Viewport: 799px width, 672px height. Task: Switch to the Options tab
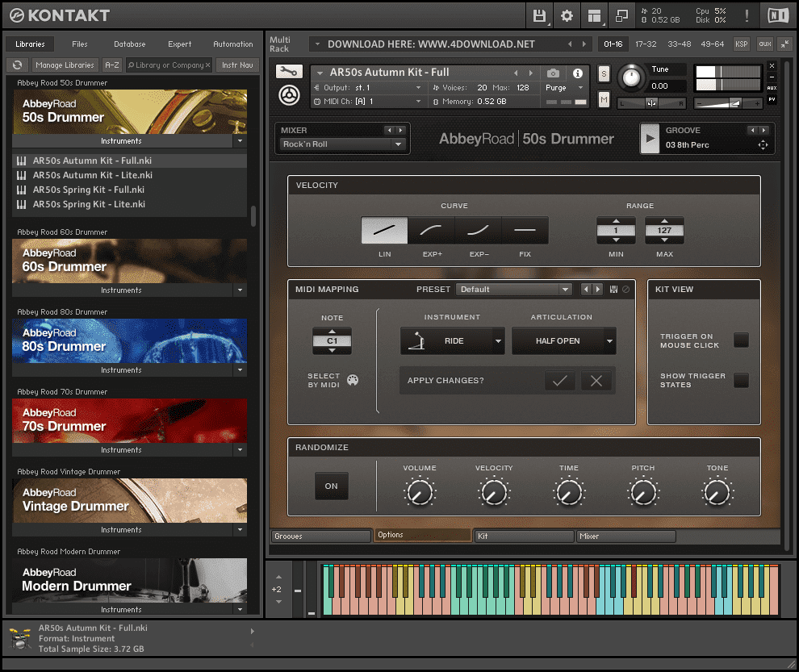[x=422, y=536]
